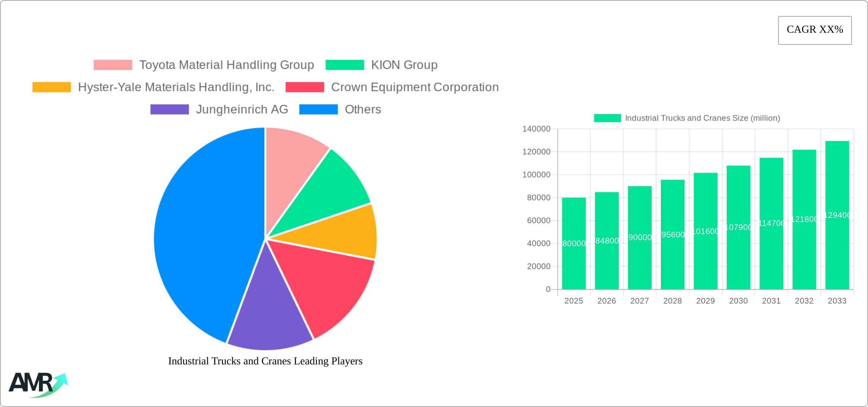The width and height of the screenshot is (868, 407).
Task: Click the green bar chart legend marker
Action: [607, 118]
